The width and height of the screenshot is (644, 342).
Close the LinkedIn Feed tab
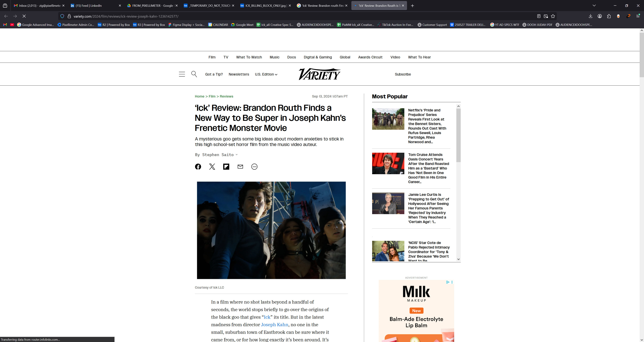coord(120,6)
